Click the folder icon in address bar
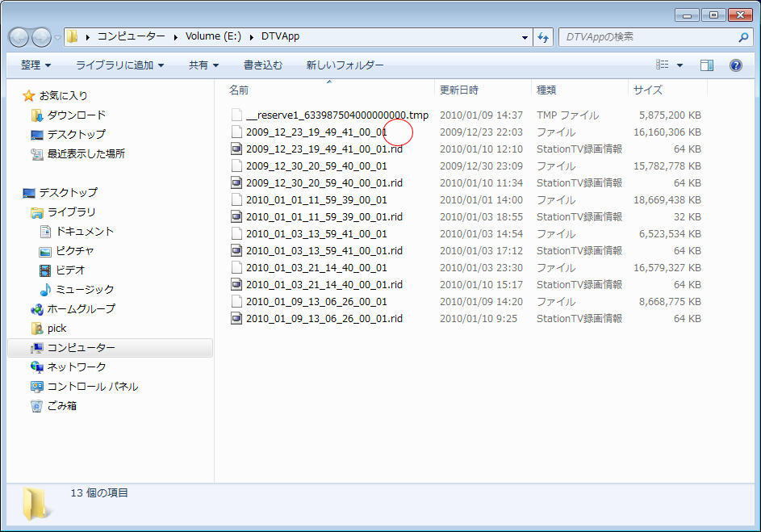 (x=73, y=36)
